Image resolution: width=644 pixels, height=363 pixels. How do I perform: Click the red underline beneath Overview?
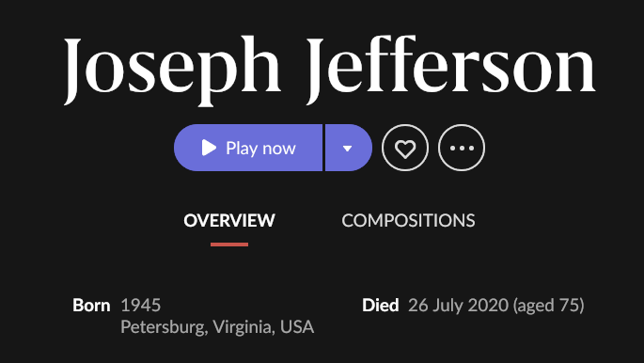pyautogui.click(x=229, y=245)
